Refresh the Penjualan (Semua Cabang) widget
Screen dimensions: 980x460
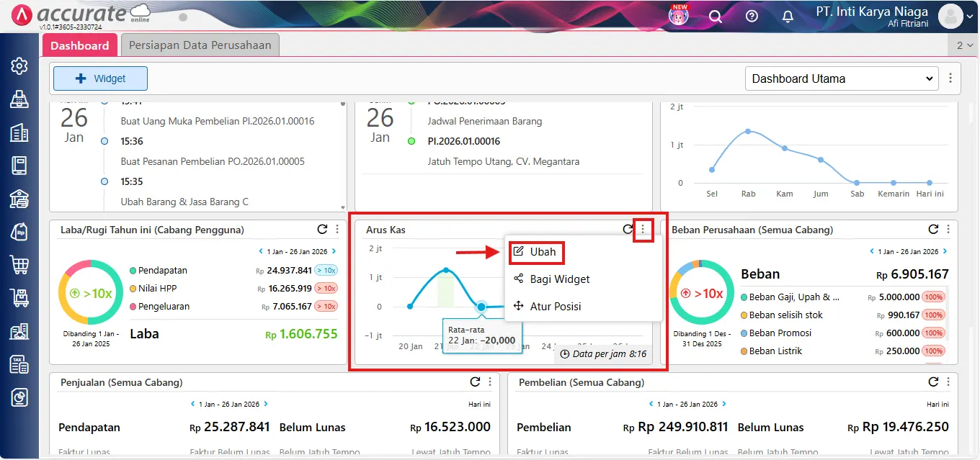(x=473, y=382)
